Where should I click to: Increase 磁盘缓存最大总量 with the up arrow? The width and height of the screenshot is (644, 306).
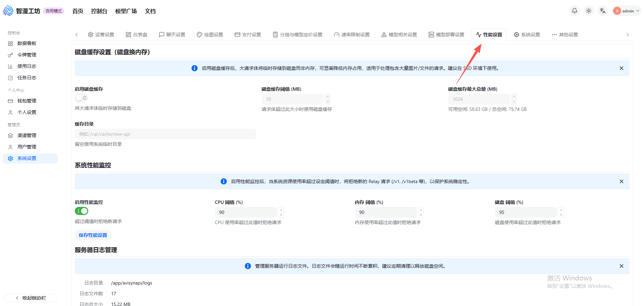tap(514, 97)
